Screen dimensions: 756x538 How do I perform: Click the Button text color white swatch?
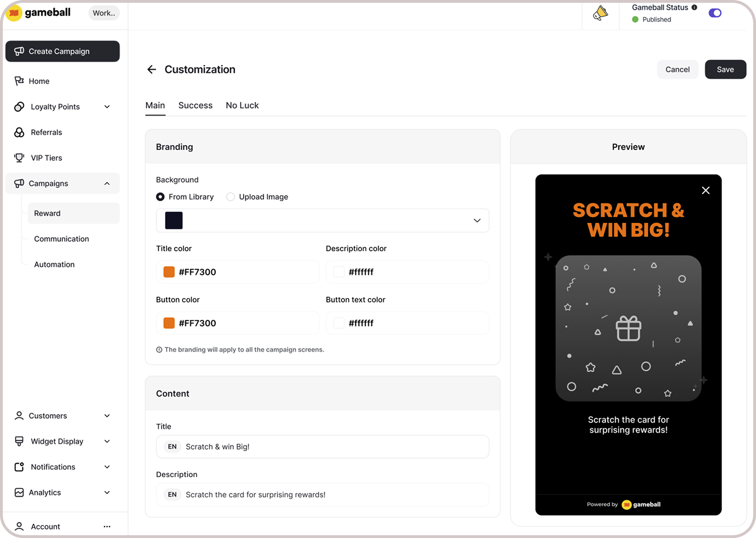click(x=339, y=323)
